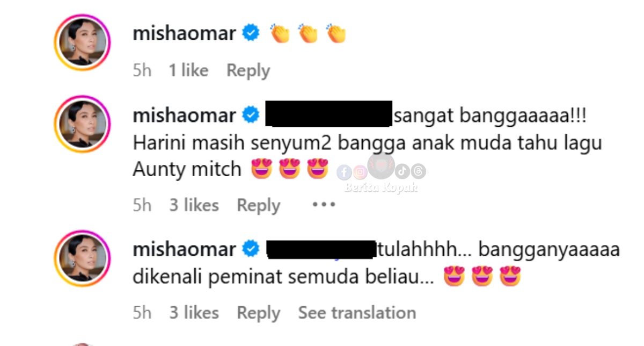
Task: Click verified badge on first comment
Action: coord(251,33)
